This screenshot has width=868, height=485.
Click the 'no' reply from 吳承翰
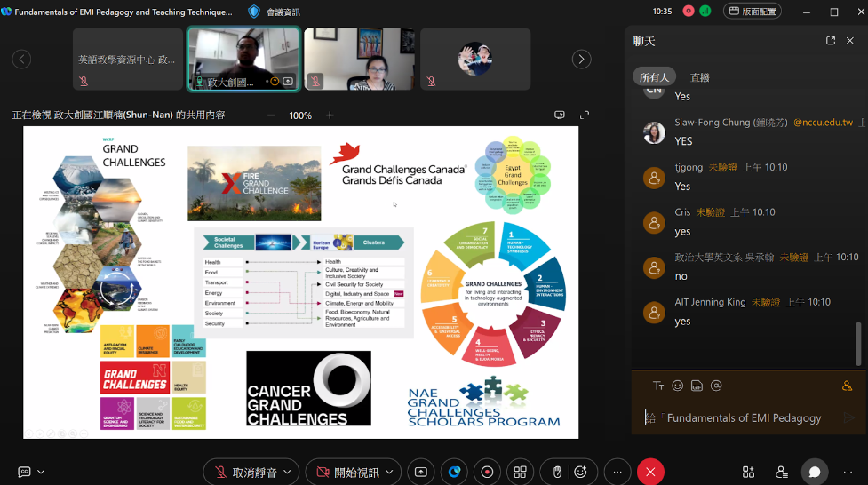[x=681, y=276]
